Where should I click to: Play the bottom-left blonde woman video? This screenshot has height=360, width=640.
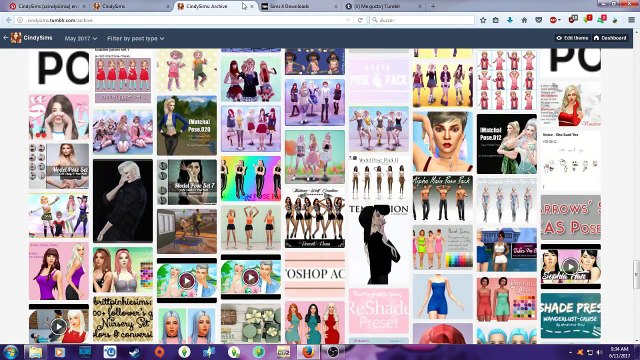coord(59,326)
